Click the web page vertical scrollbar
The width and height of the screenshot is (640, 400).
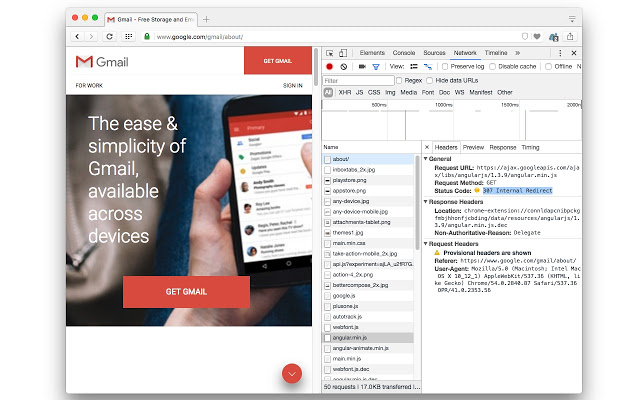[x=316, y=67]
